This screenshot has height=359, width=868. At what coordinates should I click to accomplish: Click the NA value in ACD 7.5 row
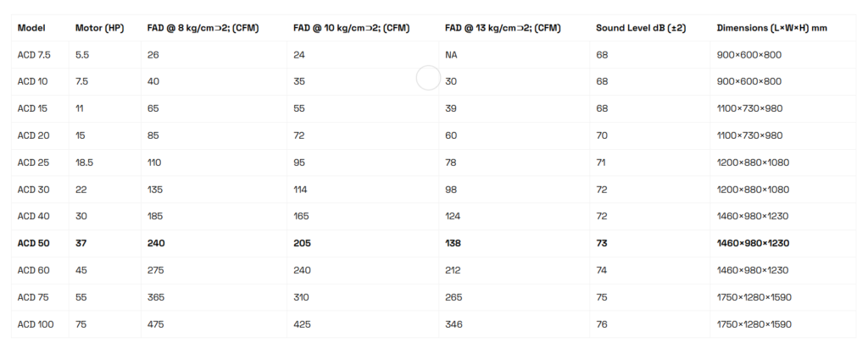(451, 55)
